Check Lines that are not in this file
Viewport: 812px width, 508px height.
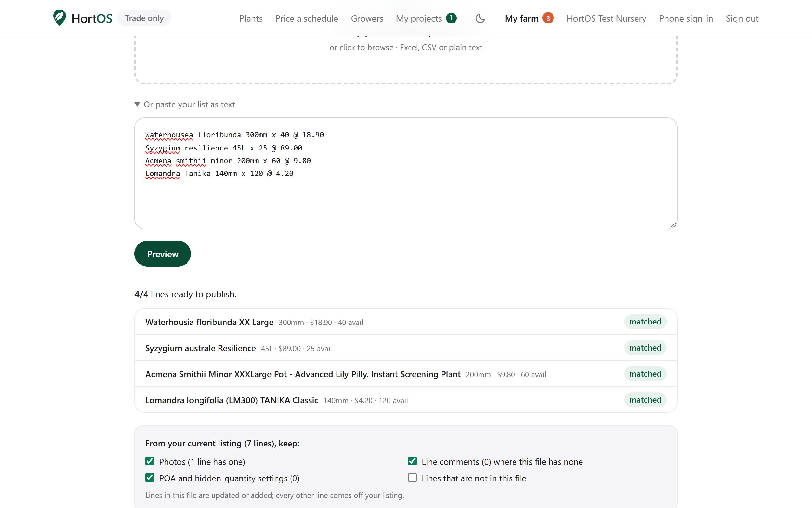(412, 478)
